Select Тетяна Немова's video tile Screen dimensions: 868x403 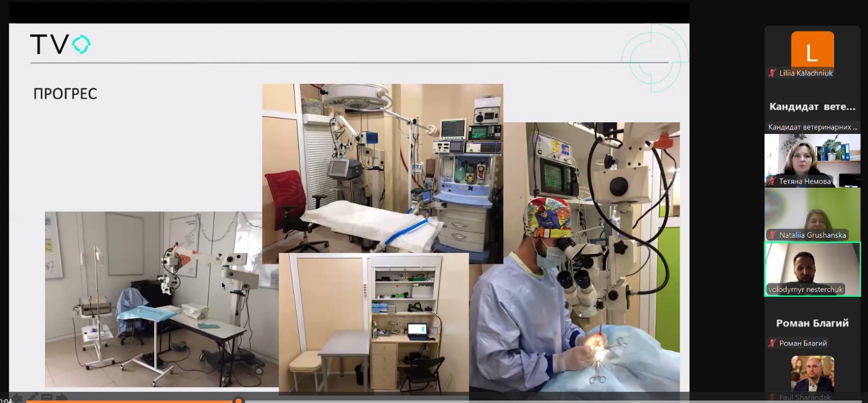coord(813,160)
